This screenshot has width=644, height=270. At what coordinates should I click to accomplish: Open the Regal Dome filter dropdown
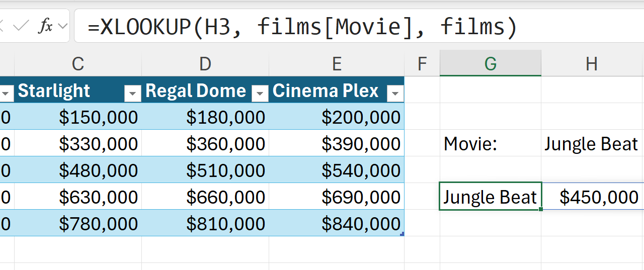(x=260, y=93)
